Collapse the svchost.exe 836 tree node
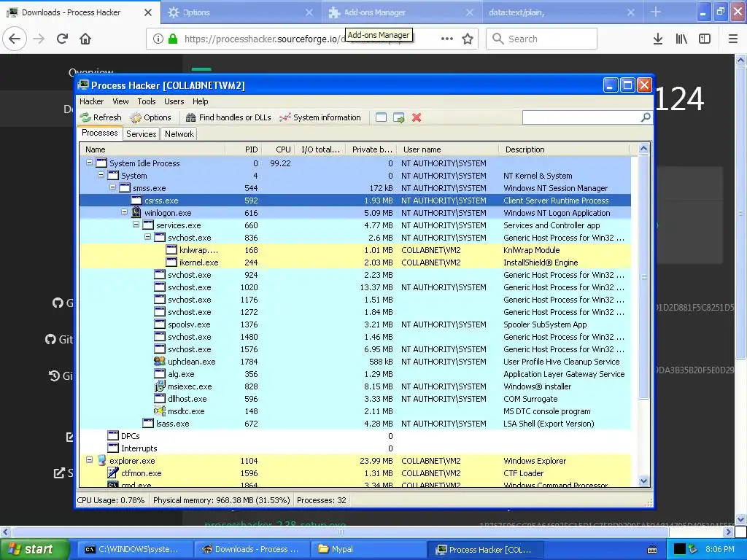Viewport: 747px width, 560px height. 147,237
